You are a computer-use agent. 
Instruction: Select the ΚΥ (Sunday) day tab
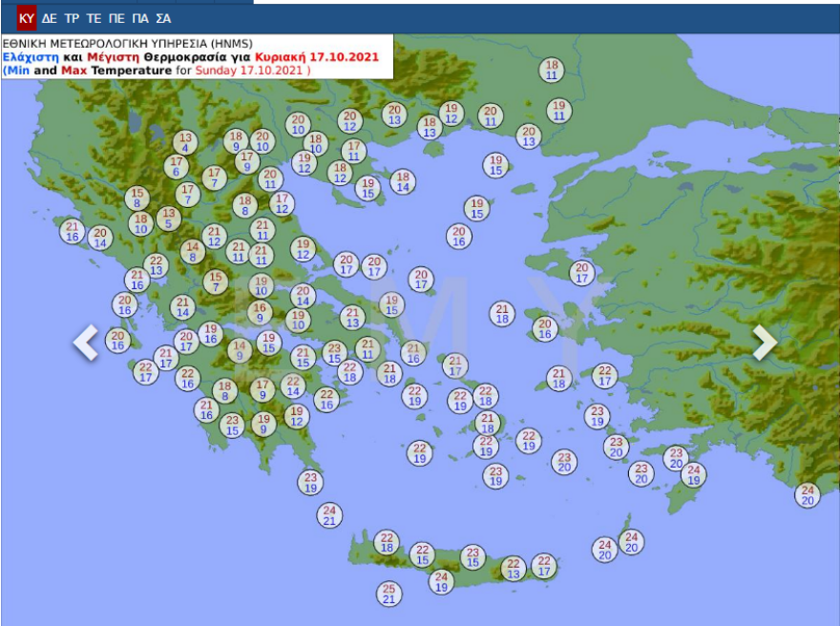(x=27, y=18)
